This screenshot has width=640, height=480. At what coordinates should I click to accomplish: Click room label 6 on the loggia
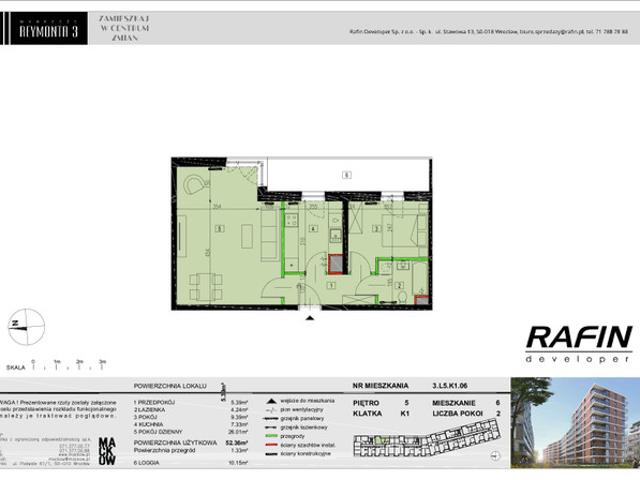coord(347,175)
